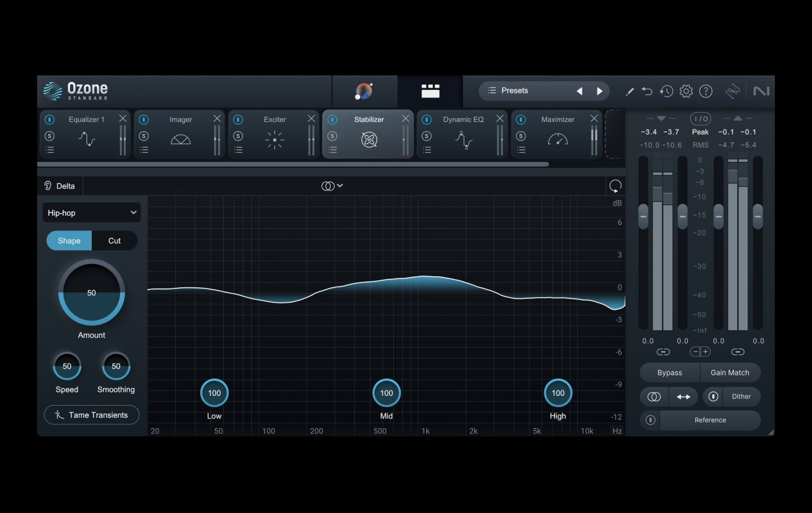This screenshot has width=812, height=513.
Task: Click the iZotope logo icon
Action: coord(733,91)
